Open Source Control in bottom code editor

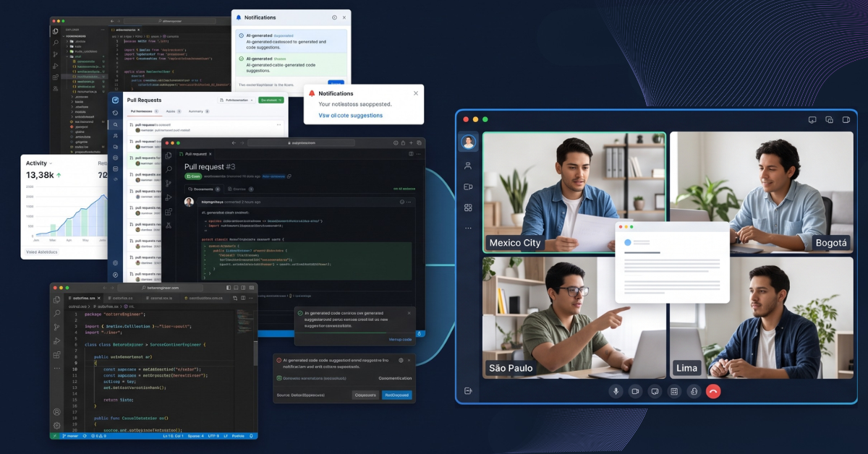pyautogui.click(x=56, y=327)
